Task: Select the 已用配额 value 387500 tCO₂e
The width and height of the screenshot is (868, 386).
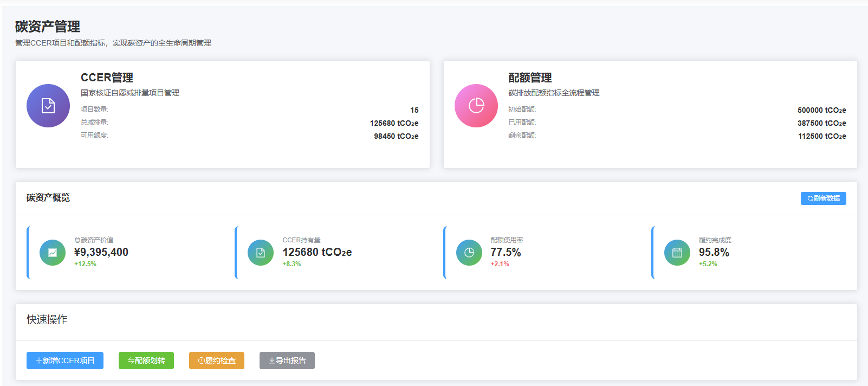Action: 822,123
